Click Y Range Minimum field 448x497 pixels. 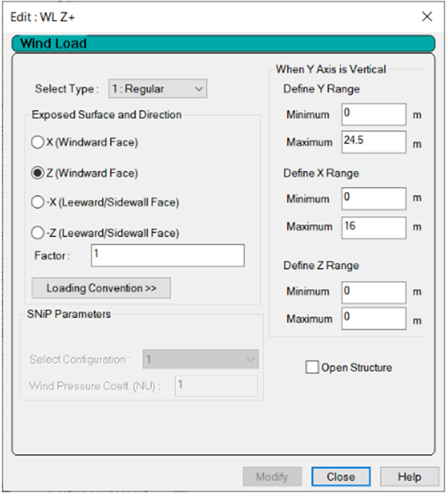pos(373,115)
